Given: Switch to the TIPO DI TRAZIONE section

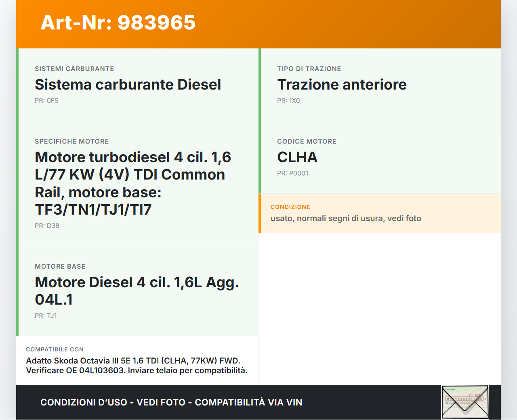Looking at the screenshot, I should (x=309, y=69).
